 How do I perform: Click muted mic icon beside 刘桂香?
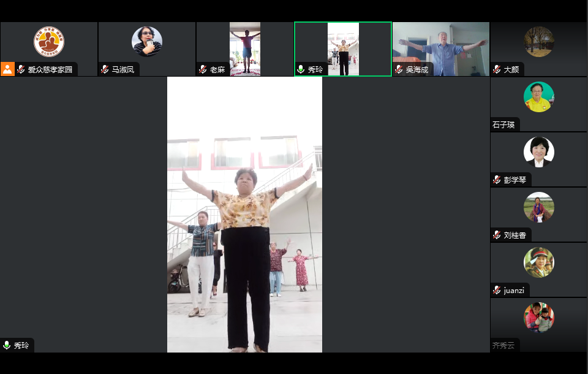(x=497, y=235)
